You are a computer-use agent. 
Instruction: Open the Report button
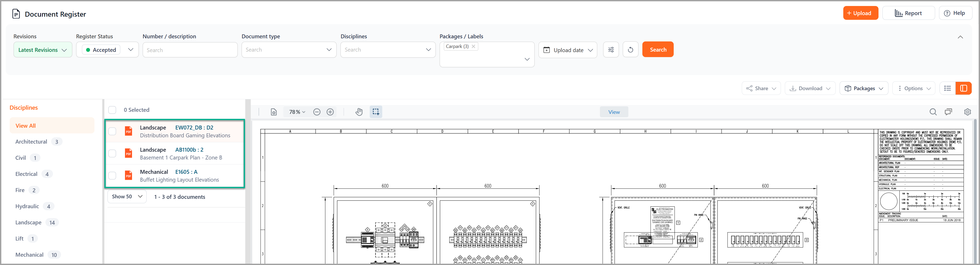point(909,13)
